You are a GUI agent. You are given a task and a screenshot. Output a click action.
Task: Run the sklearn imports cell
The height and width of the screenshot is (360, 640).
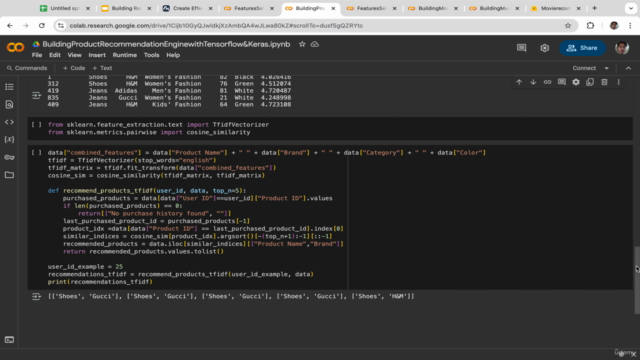click(x=36, y=124)
